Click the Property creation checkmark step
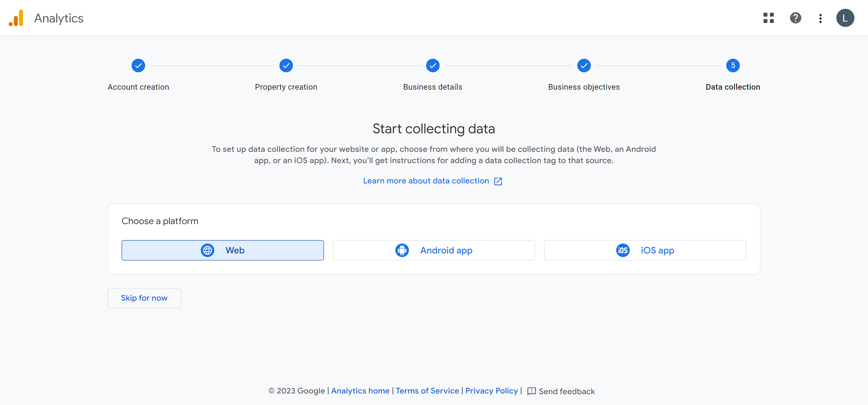 click(x=286, y=66)
